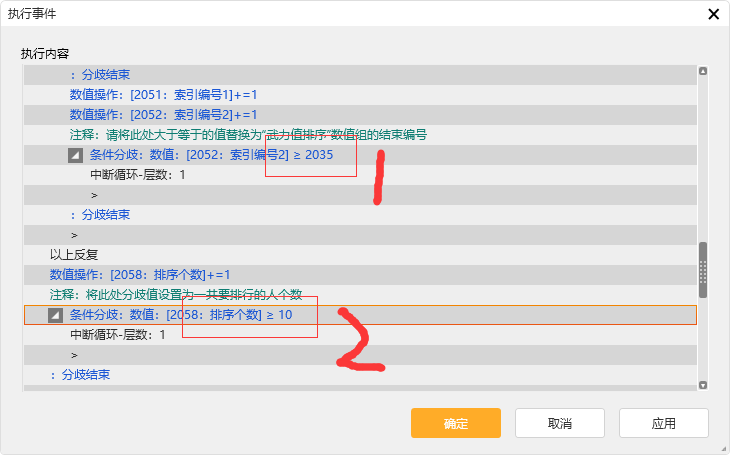The width and height of the screenshot is (730, 455).
Task: Collapse the 排序个数 条件分歧 branch triangle
Action: pyautogui.click(x=55, y=315)
